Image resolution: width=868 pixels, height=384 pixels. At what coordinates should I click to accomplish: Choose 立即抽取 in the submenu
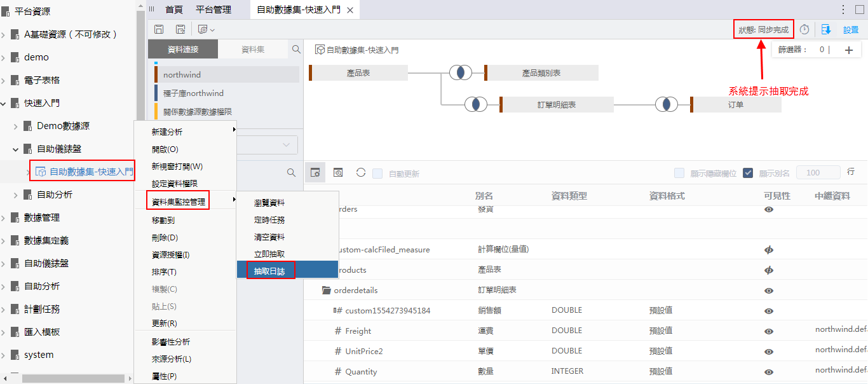coord(269,254)
